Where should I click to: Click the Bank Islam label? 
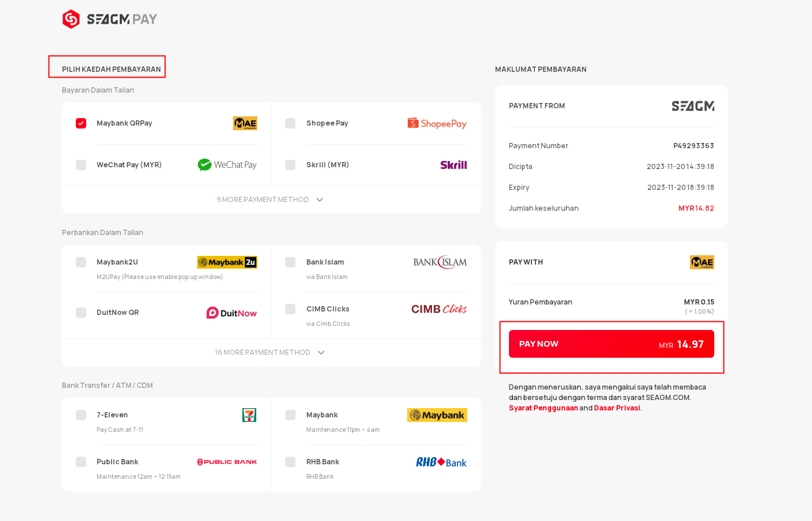click(x=325, y=262)
